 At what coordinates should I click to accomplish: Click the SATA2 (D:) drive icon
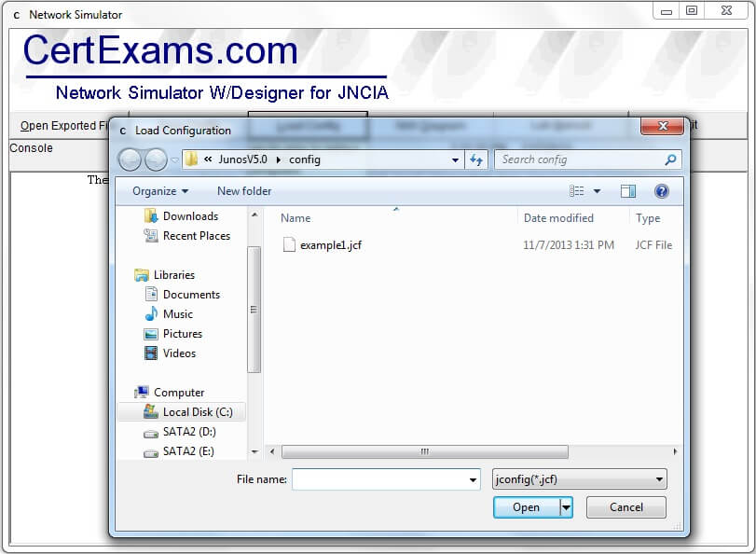[x=151, y=434]
